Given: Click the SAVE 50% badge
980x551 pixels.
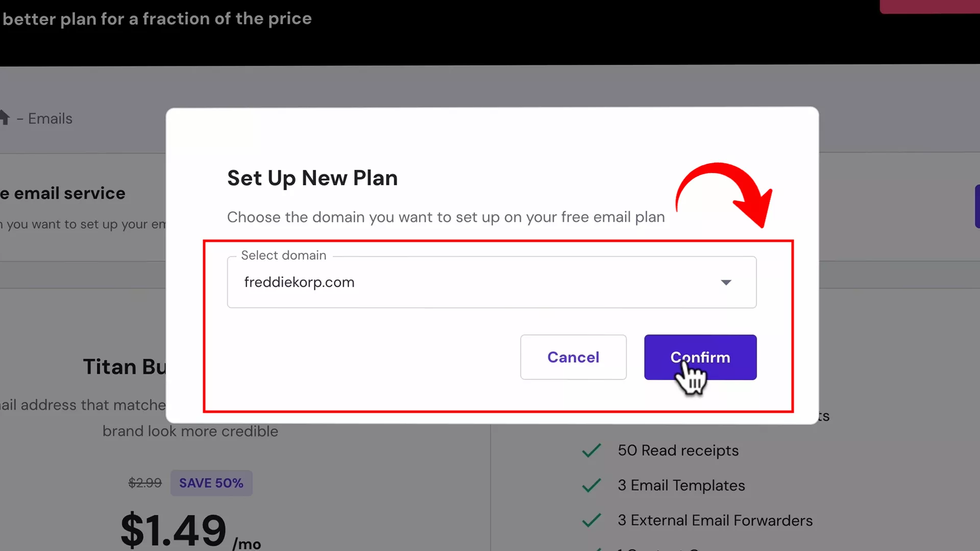Looking at the screenshot, I should pos(211,483).
